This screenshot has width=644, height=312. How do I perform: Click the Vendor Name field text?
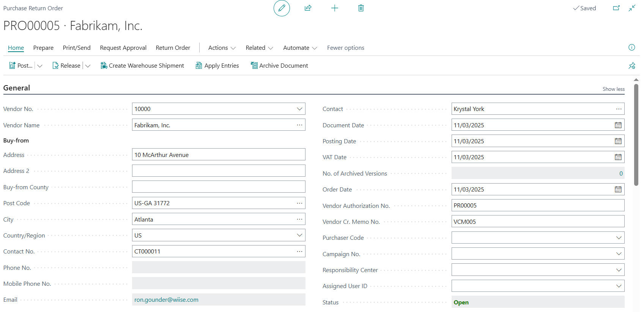(x=152, y=125)
